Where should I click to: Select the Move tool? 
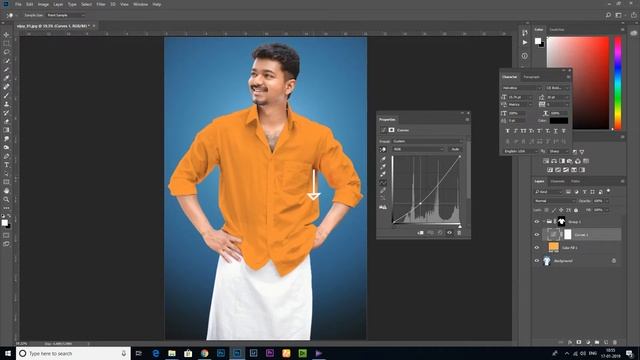click(x=6, y=35)
